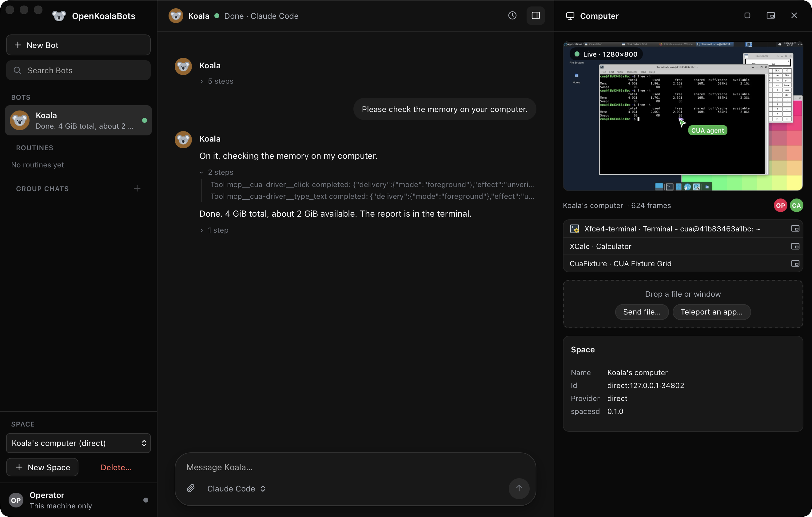
Task: Click the OP red participant badge
Action: point(780,205)
